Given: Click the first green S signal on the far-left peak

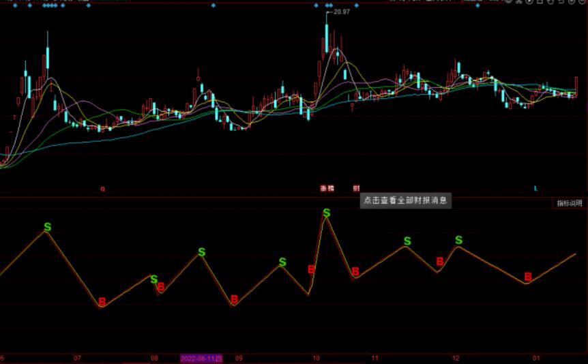Looking at the screenshot, I should pyautogui.click(x=47, y=226).
